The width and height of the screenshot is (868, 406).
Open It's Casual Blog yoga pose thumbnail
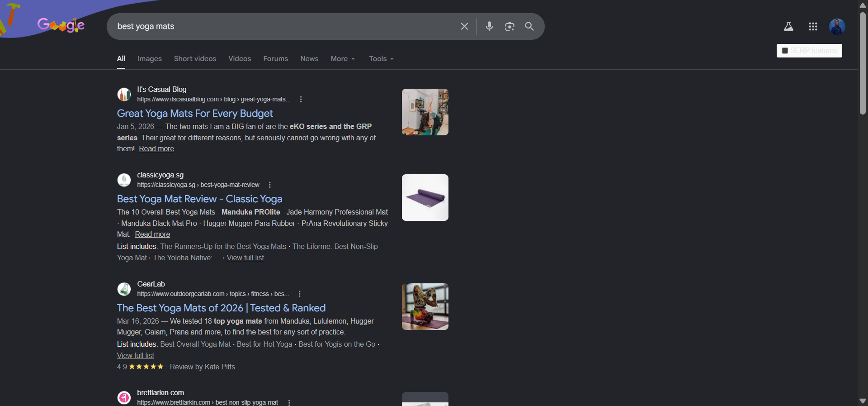(425, 112)
